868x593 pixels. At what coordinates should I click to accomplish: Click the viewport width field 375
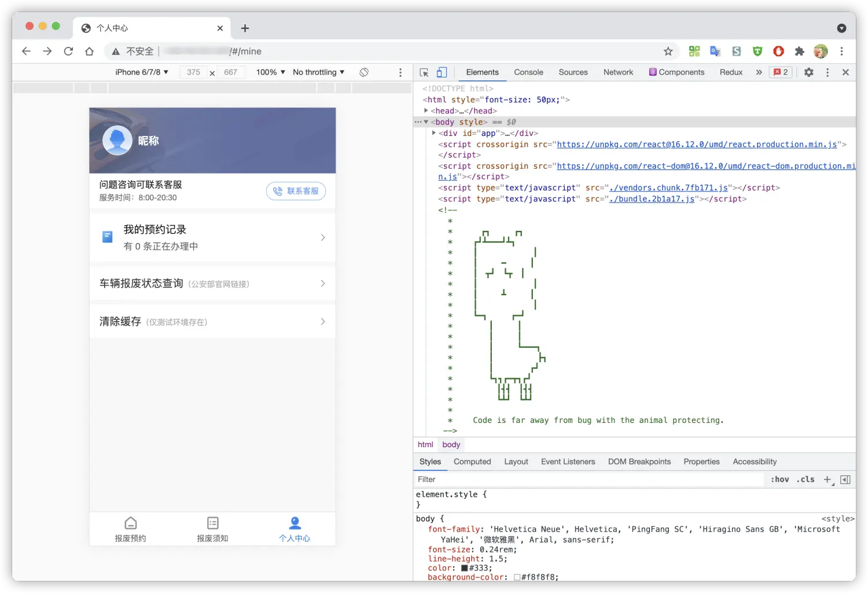pyautogui.click(x=193, y=72)
